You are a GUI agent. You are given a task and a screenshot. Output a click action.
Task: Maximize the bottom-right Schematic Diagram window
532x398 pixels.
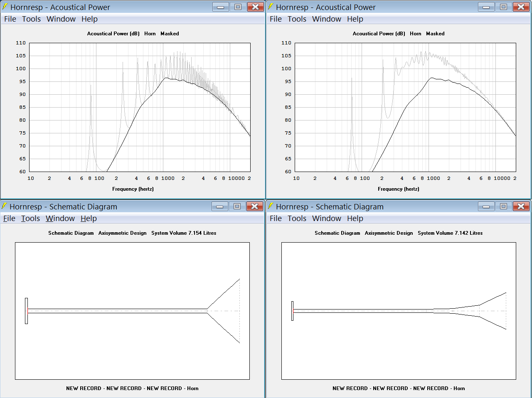[503, 206]
